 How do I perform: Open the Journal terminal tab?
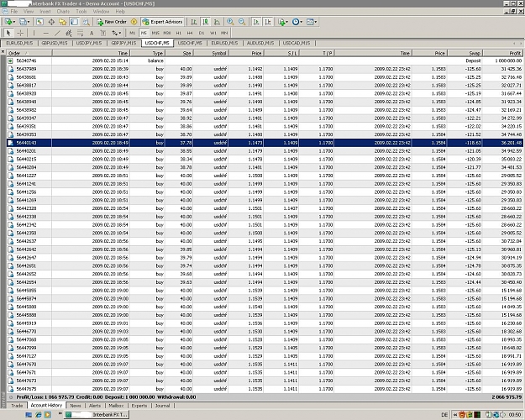point(162,406)
